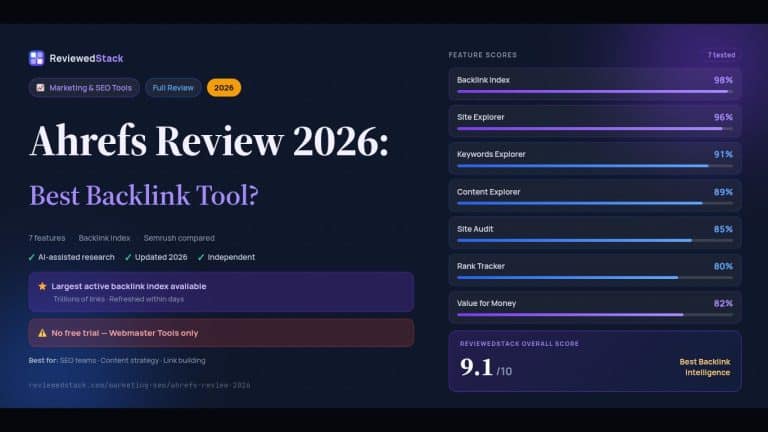This screenshot has width=768, height=432.
Task: Click the Ahrefs Review 2026: headline
Action: tap(209, 141)
